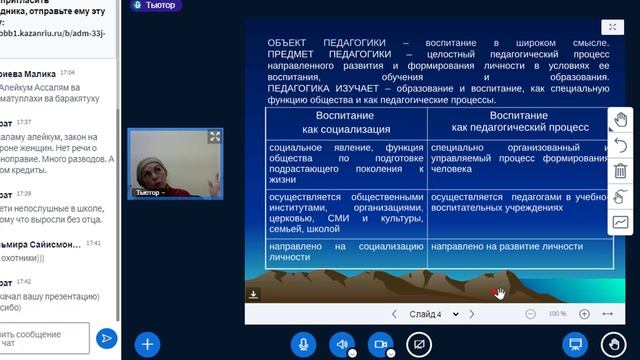Zoom out the slide
This screenshot has width=640, height=360.
530,314
